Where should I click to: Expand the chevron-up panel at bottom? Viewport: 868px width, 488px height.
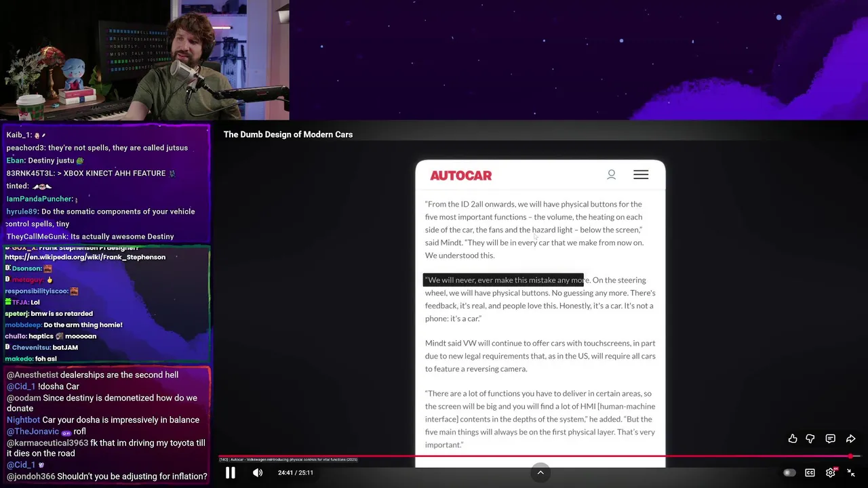point(540,472)
